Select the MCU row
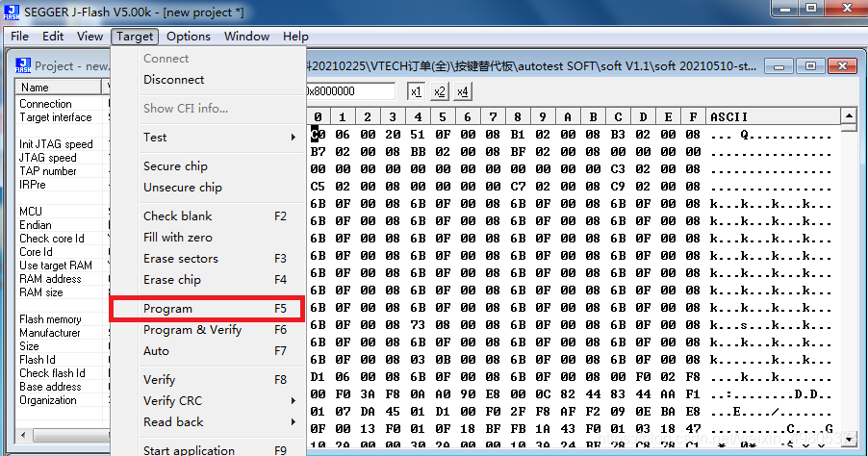 click(61, 212)
